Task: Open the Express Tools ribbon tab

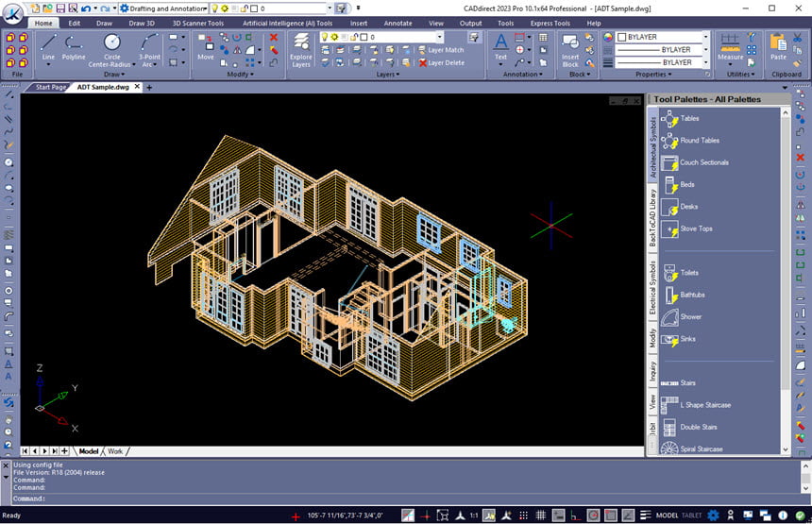Action: pos(550,24)
